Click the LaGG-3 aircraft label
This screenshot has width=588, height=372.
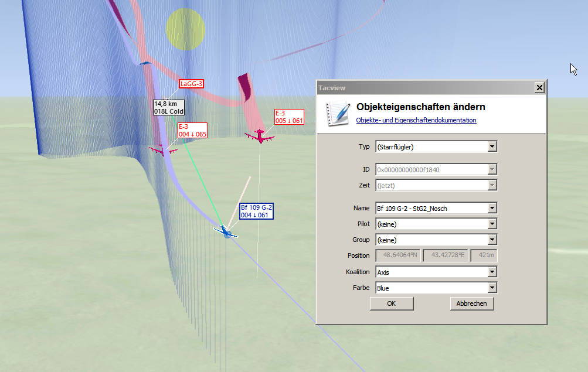[191, 84]
